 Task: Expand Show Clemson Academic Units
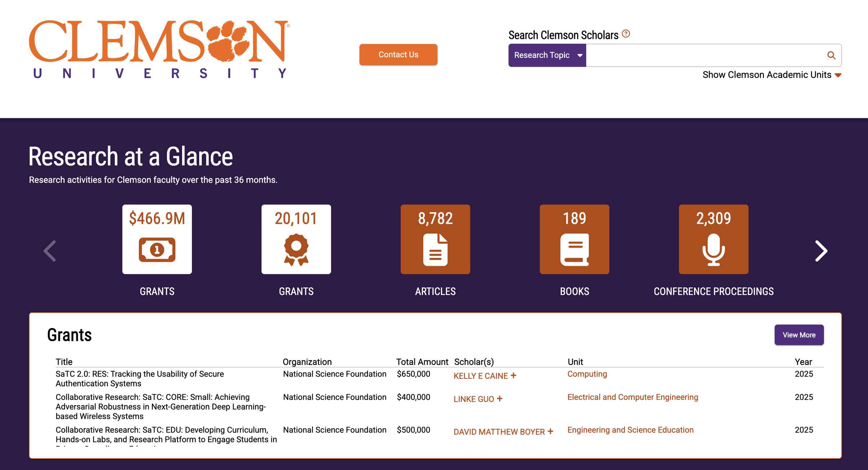pos(771,75)
